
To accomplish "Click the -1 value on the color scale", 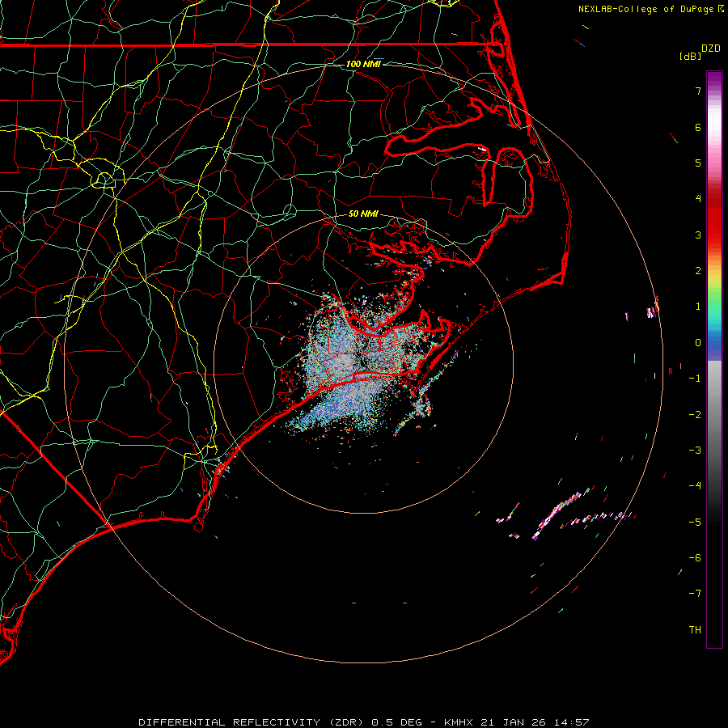I will pos(695,379).
